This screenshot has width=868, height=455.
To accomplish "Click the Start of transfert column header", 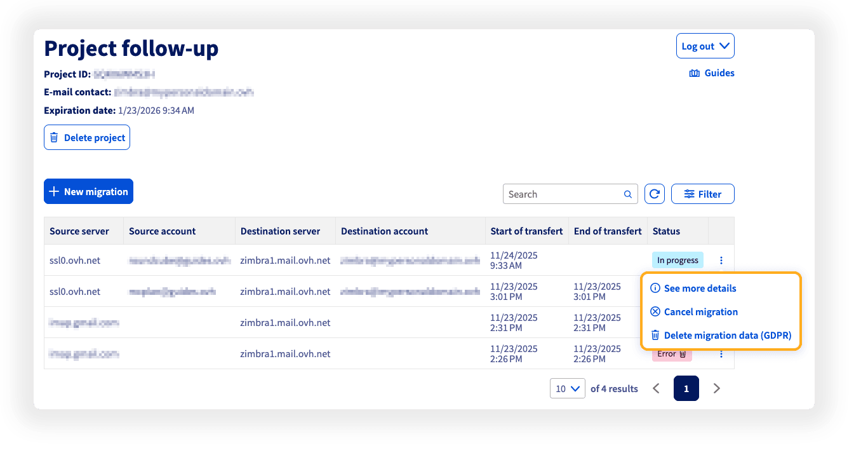I will pos(526,231).
